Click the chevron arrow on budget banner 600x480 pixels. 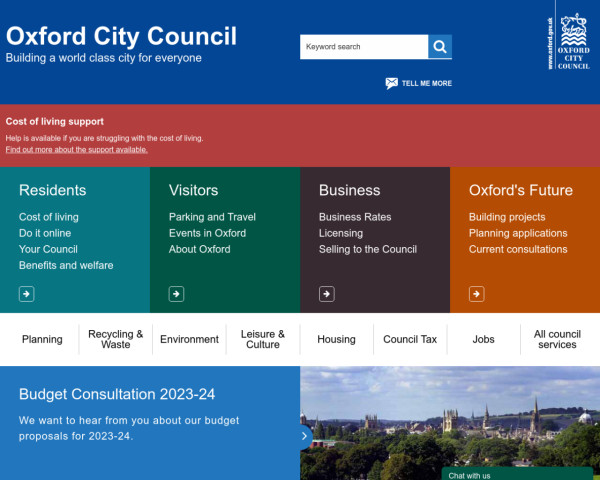pos(305,435)
